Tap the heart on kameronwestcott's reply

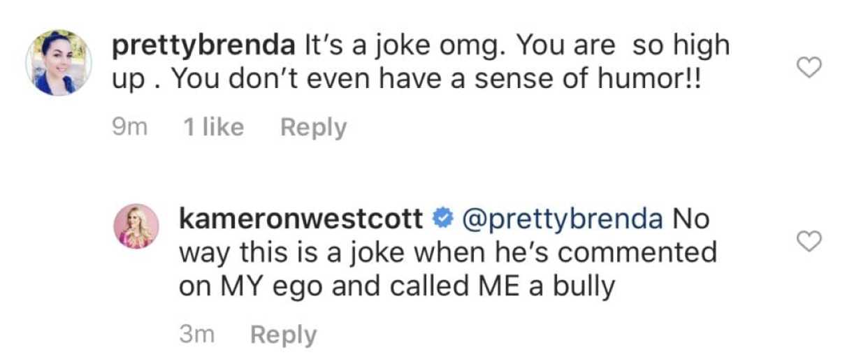[809, 241]
